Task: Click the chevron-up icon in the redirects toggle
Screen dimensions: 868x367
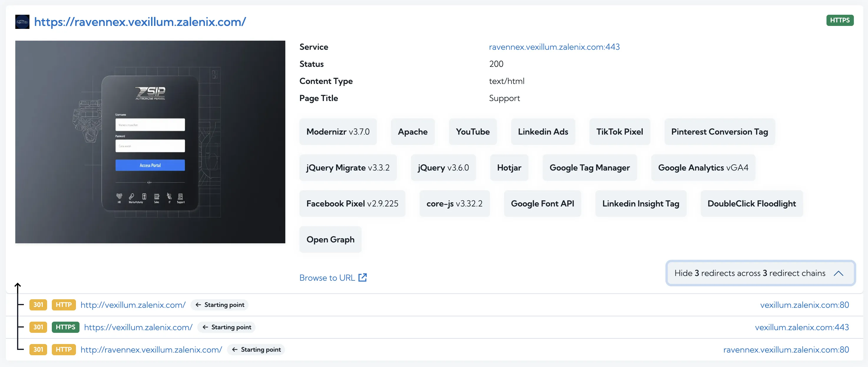Action: (838, 273)
